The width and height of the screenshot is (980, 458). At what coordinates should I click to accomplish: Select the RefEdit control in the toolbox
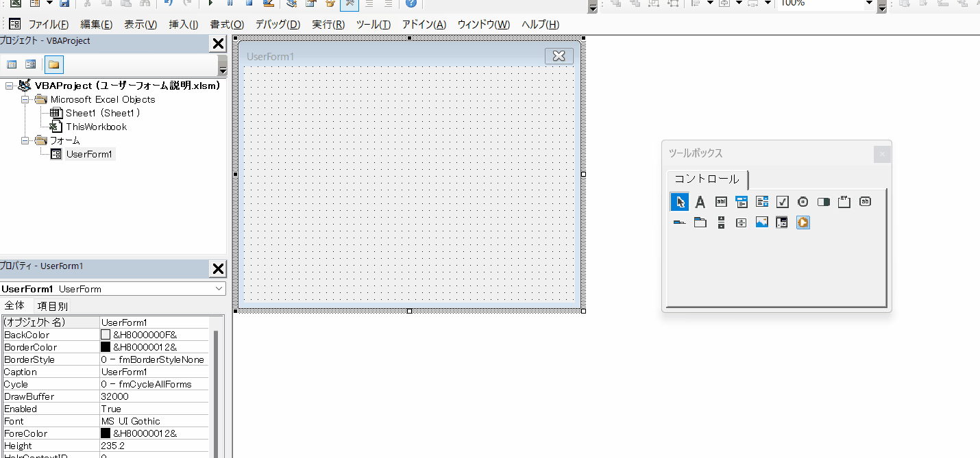[783, 222]
